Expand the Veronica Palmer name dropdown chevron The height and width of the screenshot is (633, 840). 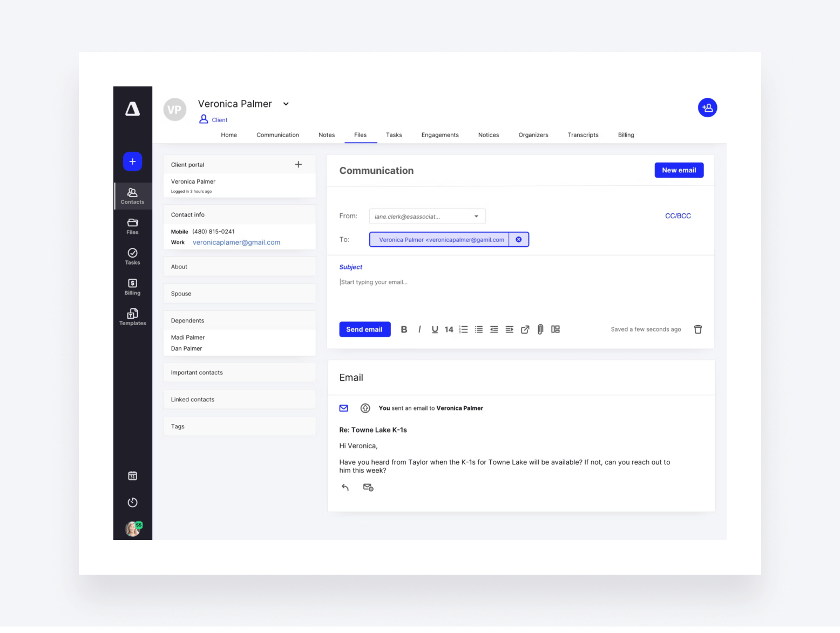[286, 104]
